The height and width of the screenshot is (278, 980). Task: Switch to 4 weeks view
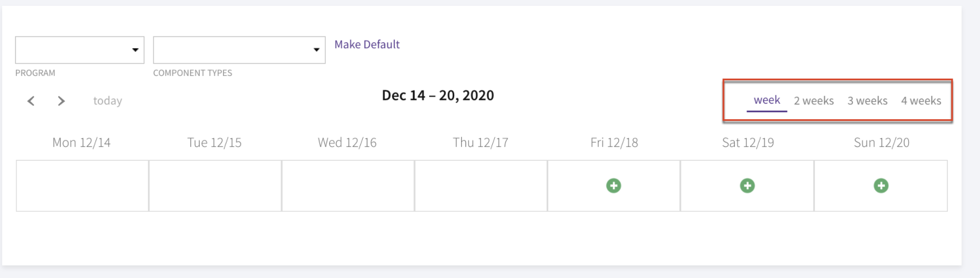tap(921, 101)
